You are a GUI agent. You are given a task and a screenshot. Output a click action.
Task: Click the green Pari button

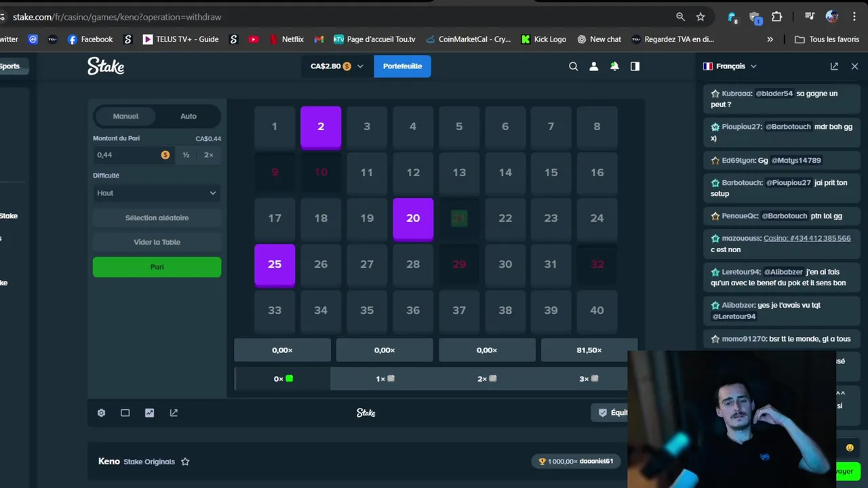coord(157,266)
